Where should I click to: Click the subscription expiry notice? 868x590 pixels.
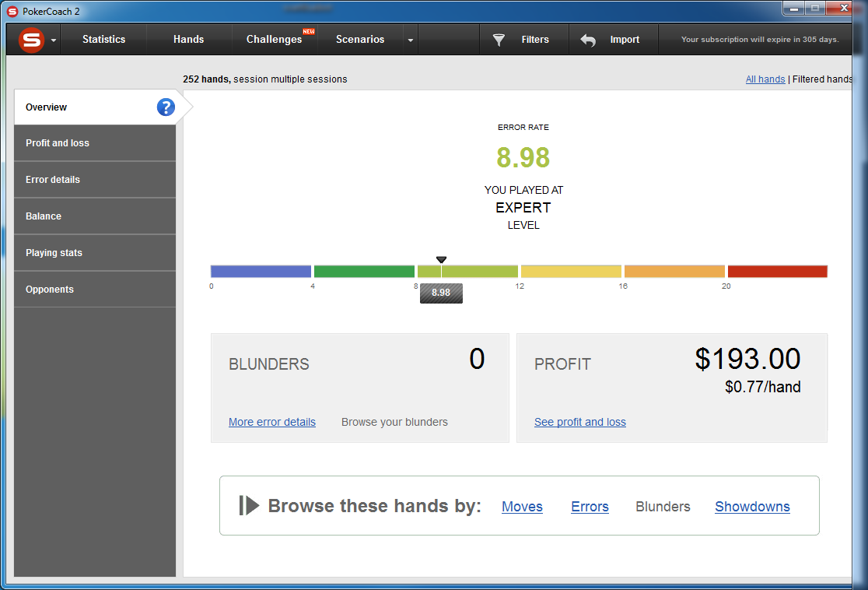tap(760, 40)
